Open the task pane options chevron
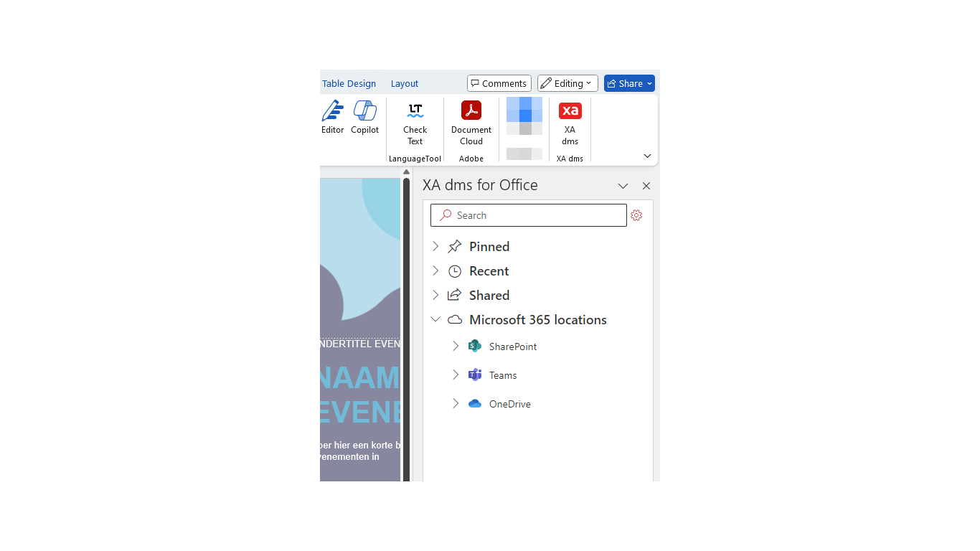 click(623, 186)
